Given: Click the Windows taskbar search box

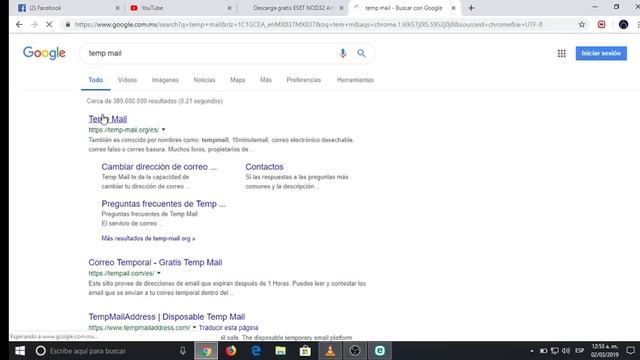Looking at the screenshot, I should 110,351.
